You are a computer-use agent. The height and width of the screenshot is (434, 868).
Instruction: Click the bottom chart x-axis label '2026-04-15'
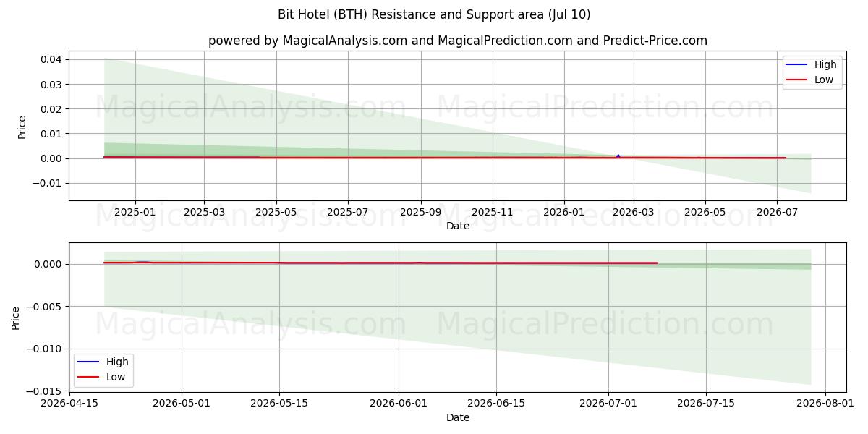(69, 404)
